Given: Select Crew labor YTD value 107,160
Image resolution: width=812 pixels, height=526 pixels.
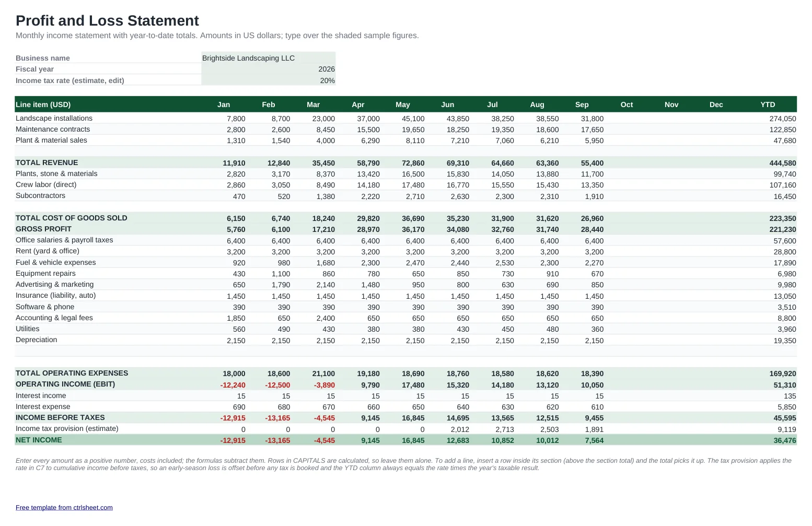Looking at the screenshot, I should [x=783, y=185].
